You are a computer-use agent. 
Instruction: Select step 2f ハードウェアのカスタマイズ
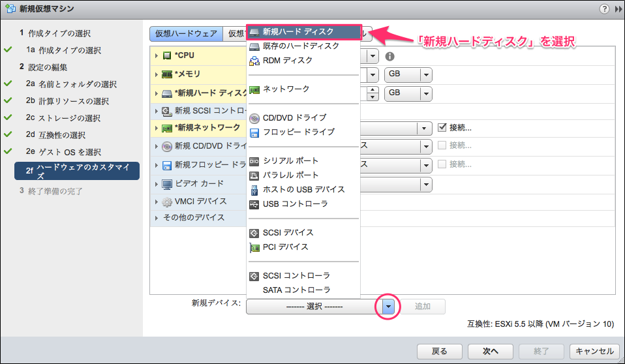(77, 171)
